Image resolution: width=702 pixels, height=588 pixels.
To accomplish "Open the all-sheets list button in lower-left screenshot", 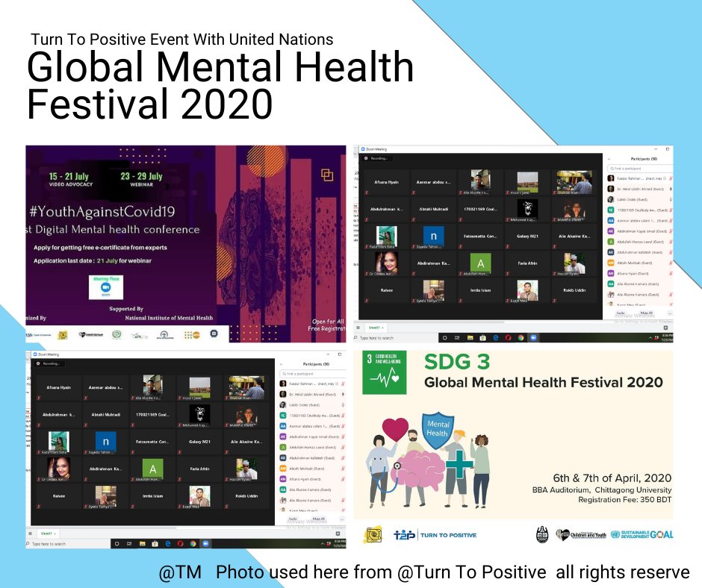I will [30, 534].
